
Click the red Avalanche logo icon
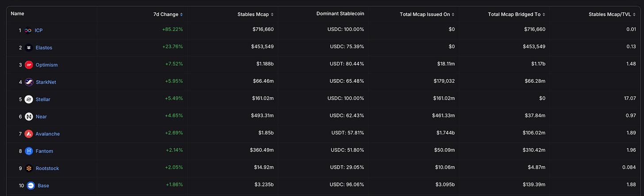pos(29,134)
